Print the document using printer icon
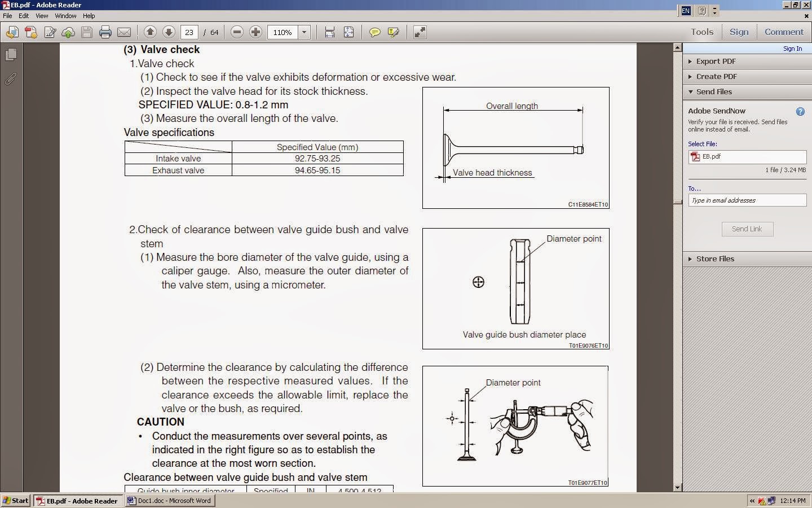This screenshot has width=812, height=508. tap(105, 32)
